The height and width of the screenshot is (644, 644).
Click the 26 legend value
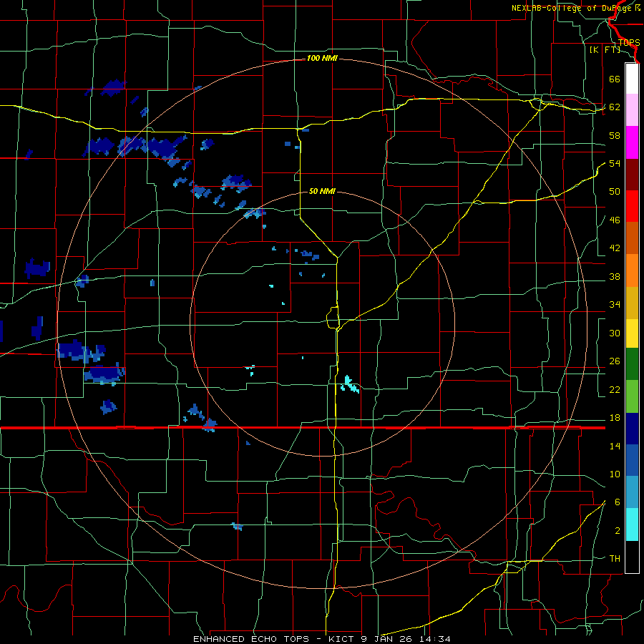(x=615, y=361)
